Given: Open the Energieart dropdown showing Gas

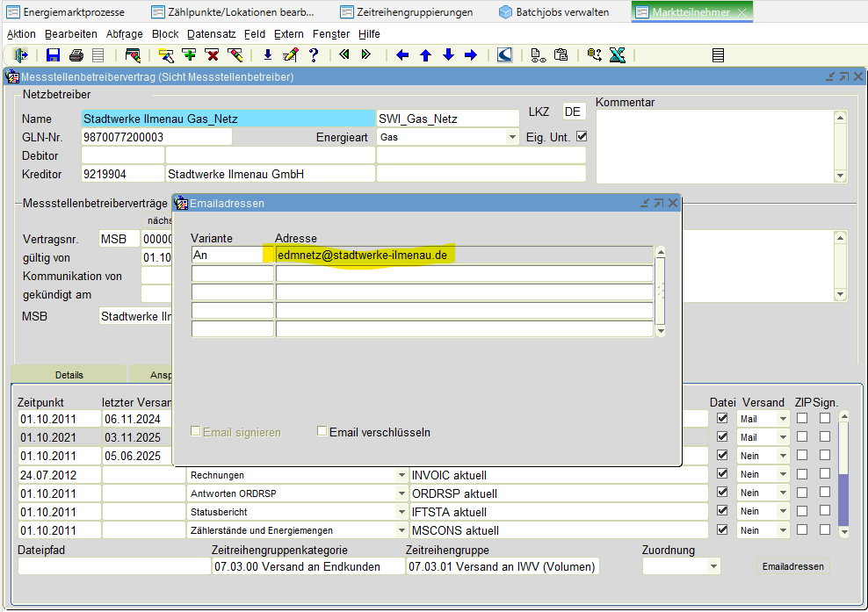Looking at the screenshot, I should tap(512, 137).
